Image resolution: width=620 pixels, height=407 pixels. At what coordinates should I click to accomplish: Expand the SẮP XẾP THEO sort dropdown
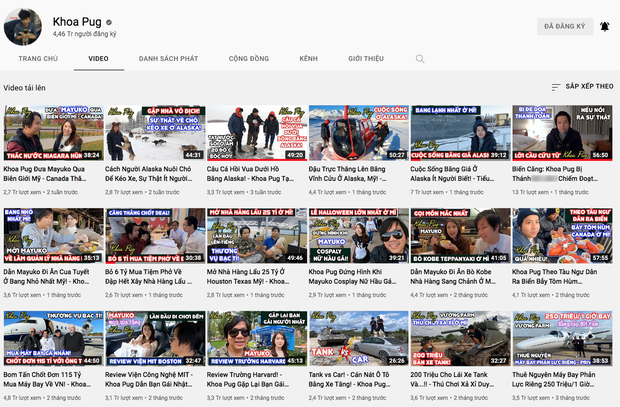tap(582, 87)
